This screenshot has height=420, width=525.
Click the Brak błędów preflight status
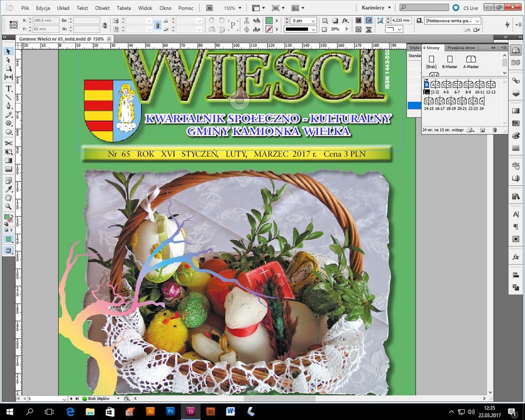click(x=98, y=399)
